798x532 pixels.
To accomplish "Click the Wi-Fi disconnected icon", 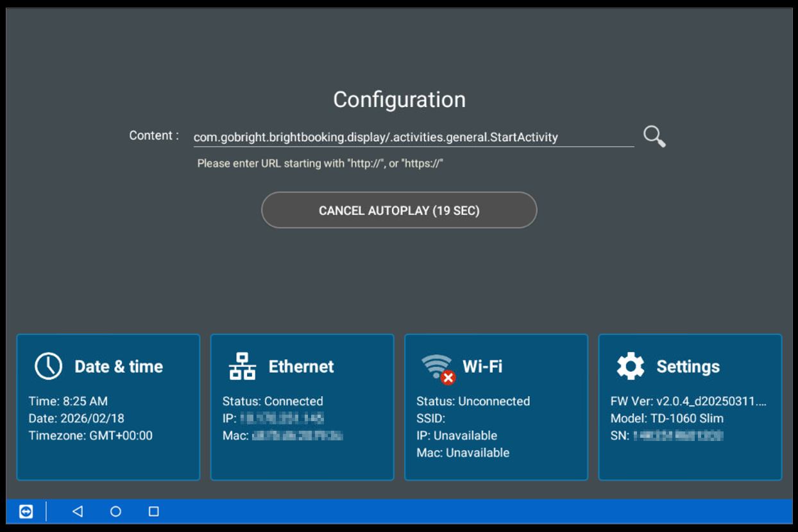I will click(x=437, y=367).
